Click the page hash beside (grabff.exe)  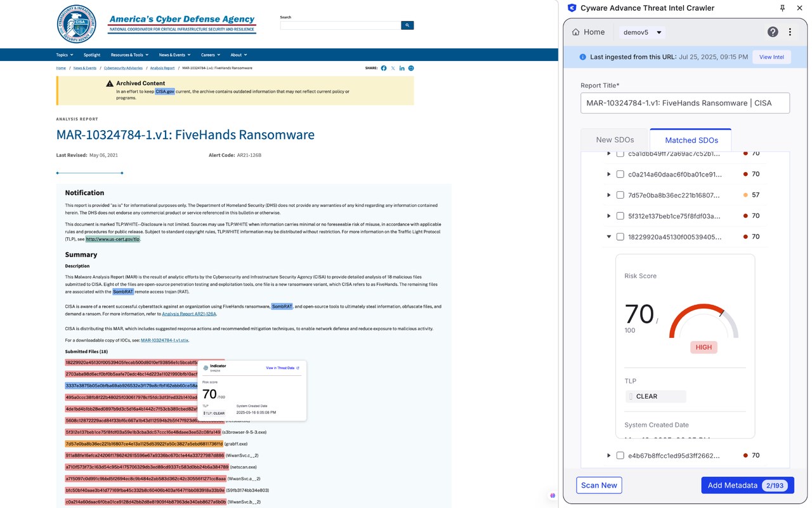(x=144, y=444)
